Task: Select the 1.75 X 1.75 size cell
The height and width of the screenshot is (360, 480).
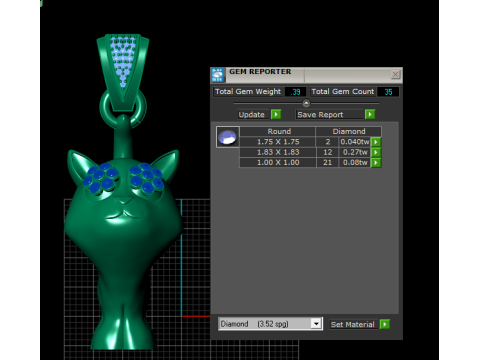Action: [278, 142]
